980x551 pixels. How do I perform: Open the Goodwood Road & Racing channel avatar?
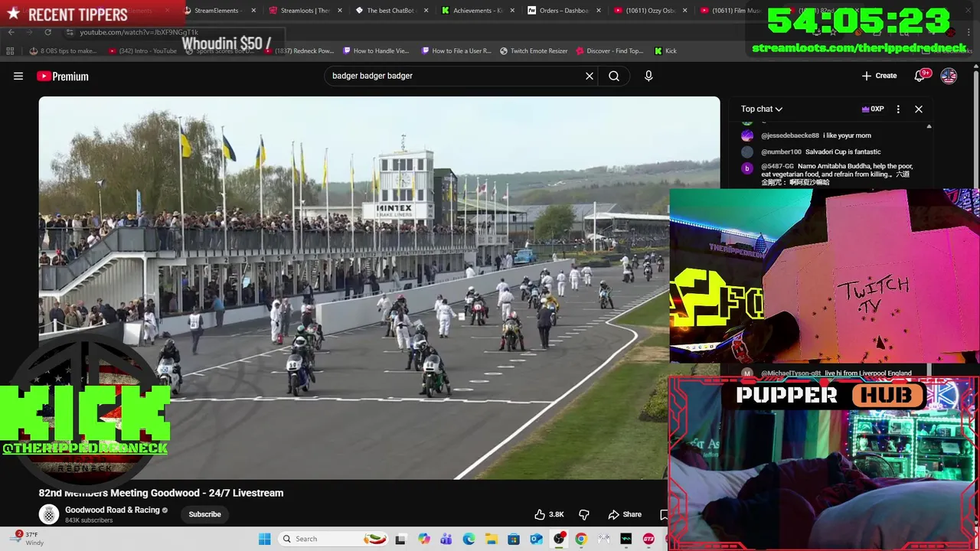coord(49,514)
